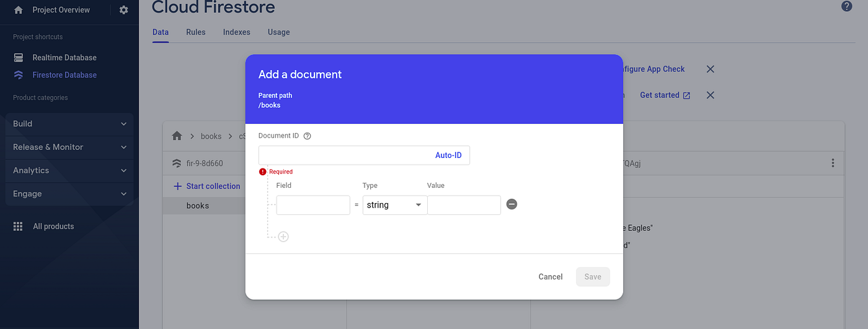Click the Project Overview link
Screen dimensions: 868x329
[x=61, y=10]
